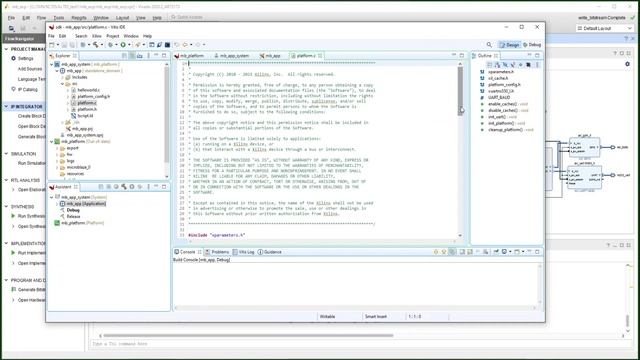
Task: Toggle Collapse All in Explorer toolbar
Action: pos(124,56)
